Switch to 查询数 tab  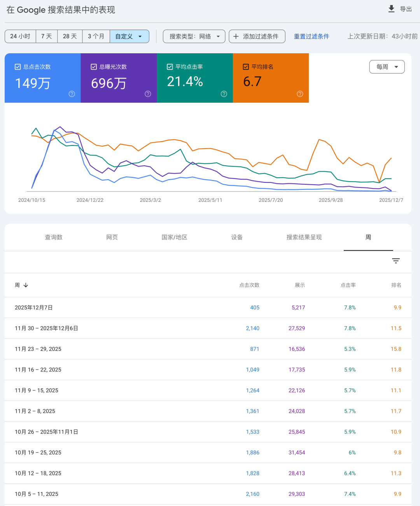[x=54, y=237]
